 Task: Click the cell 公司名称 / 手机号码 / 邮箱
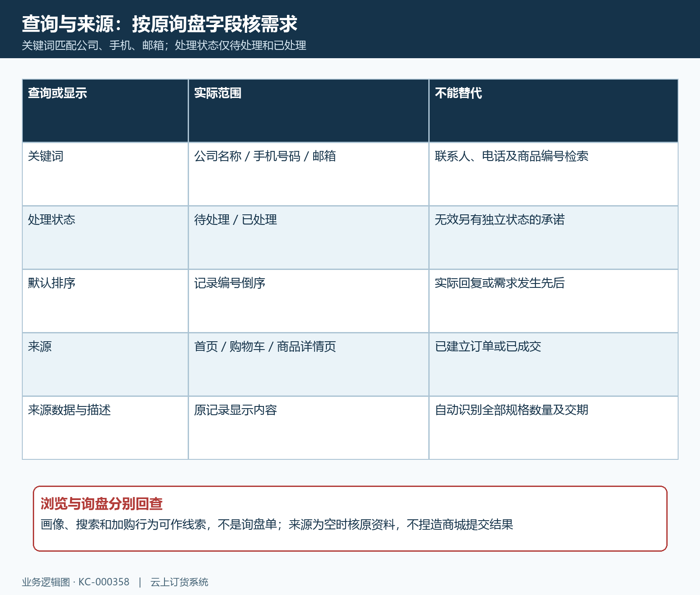tap(308, 174)
